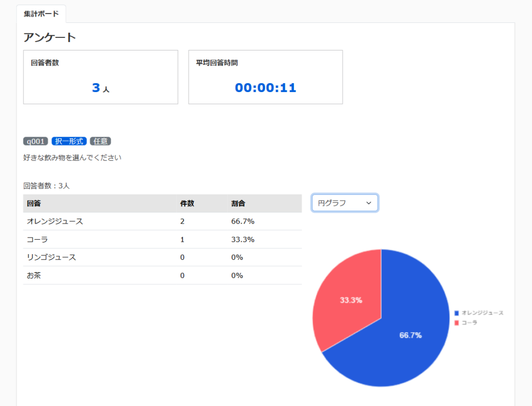Screen dimensions: 532x406
Task: Click the blue オレンジジュース legend swatch
Action: (456, 313)
